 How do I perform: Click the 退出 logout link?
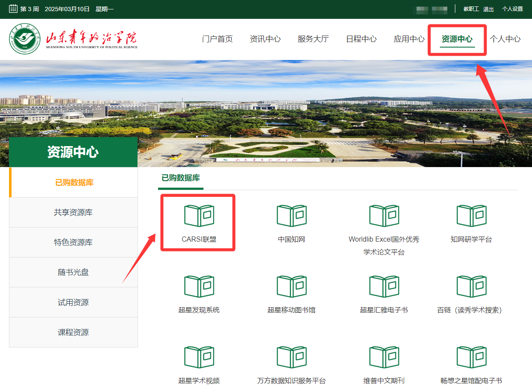[x=488, y=9]
